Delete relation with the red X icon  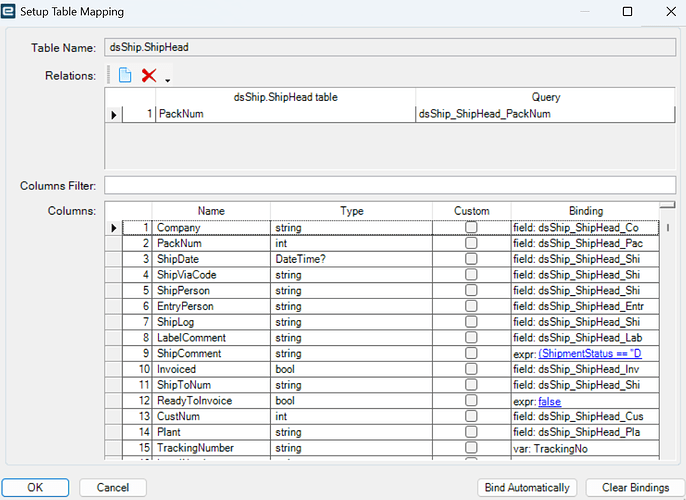click(x=149, y=75)
